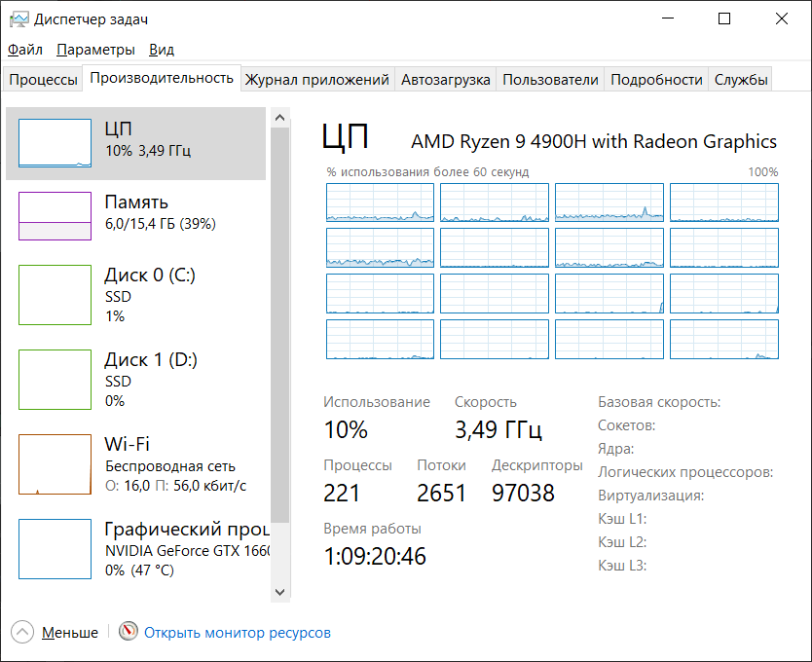Open the Вид menu

click(162, 50)
